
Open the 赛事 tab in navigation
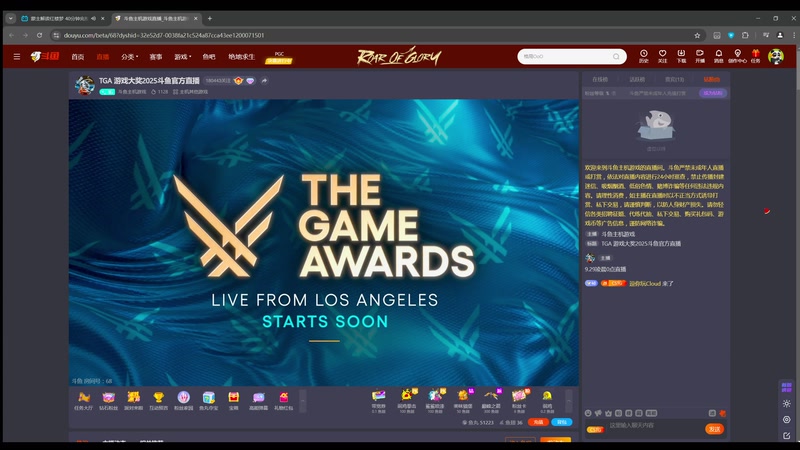(x=156, y=57)
